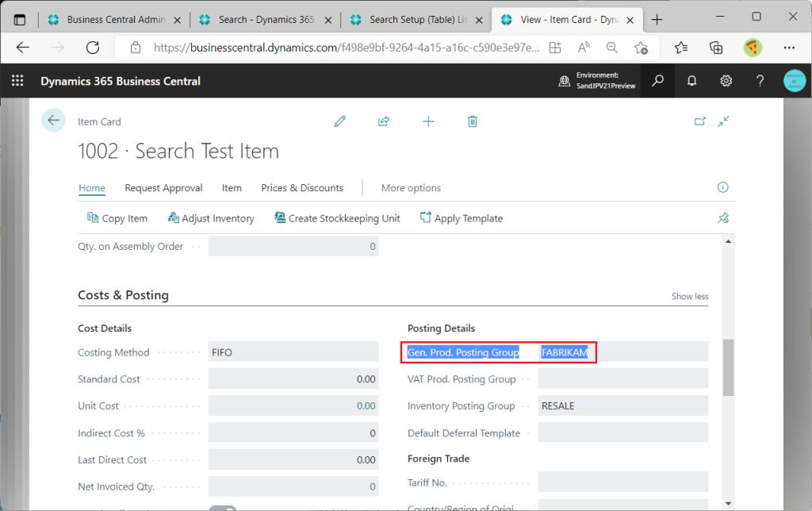Screen dimensions: 812x511
Task: Click the Environment globe icon
Action: point(565,81)
